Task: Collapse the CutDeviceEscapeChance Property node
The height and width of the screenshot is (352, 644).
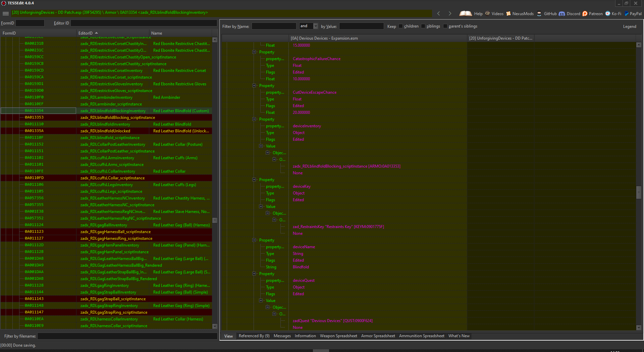Action: [x=254, y=86]
